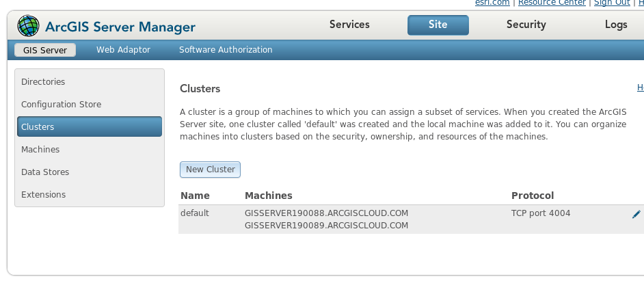Click the ArcGIS globe logo icon
This screenshot has height=294, width=644.
pos(28,25)
